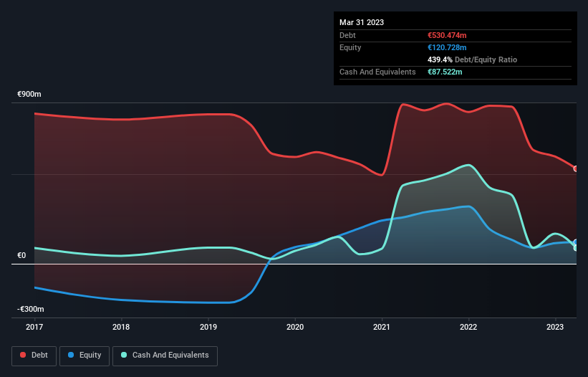This screenshot has height=377, width=588.
Task: Select the 2019 x-axis label
Action: [208, 327]
